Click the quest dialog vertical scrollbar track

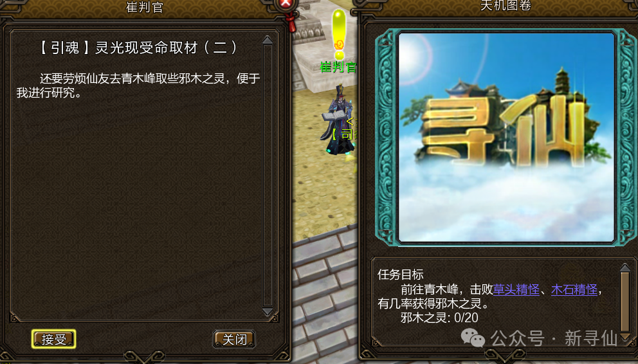tap(268, 176)
